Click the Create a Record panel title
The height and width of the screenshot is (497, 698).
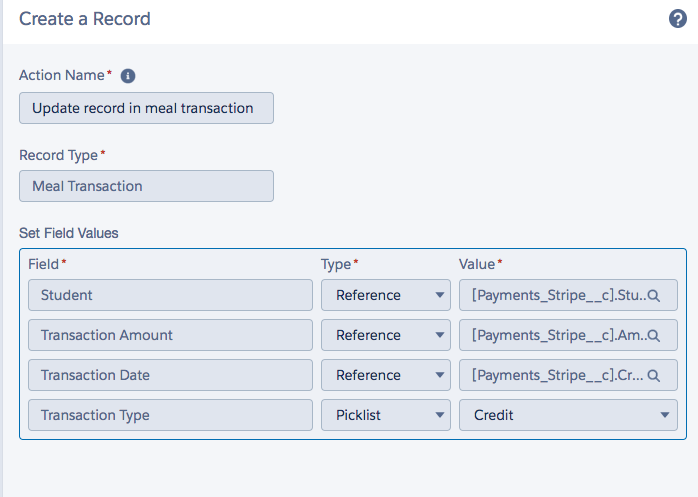pos(85,19)
